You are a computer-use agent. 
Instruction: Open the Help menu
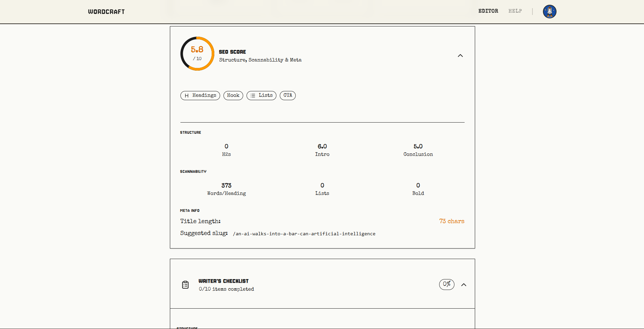[515, 11]
